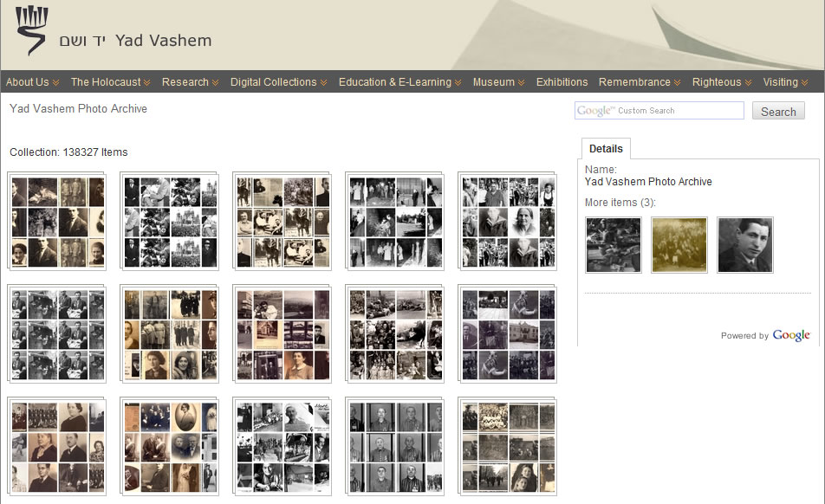Expand the chevron beside Research
The image size is (825, 504).
click(215, 83)
